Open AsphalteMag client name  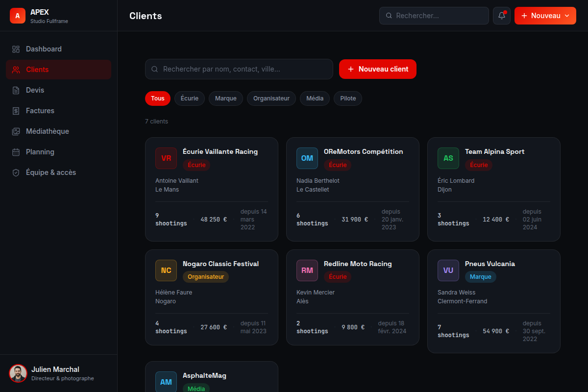coord(204,376)
